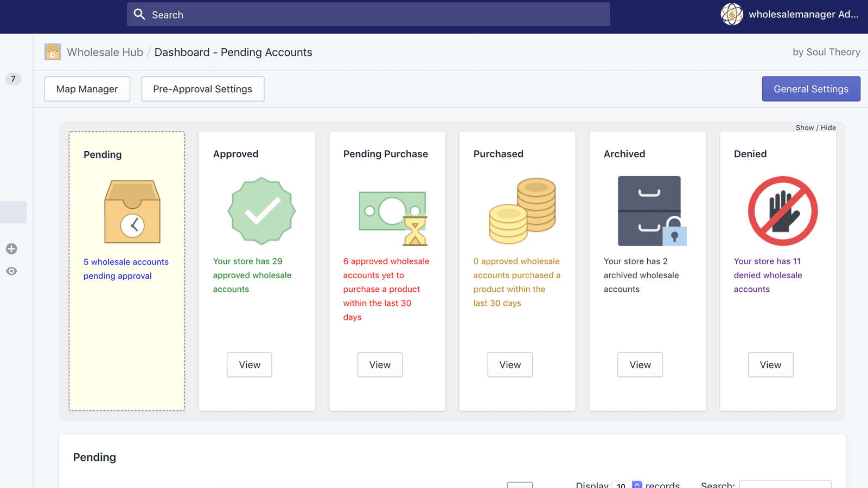Image resolution: width=868 pixels, height=488 pixels.
Task: Select the Purchased coin stack icon
Action: pos(521,211)
